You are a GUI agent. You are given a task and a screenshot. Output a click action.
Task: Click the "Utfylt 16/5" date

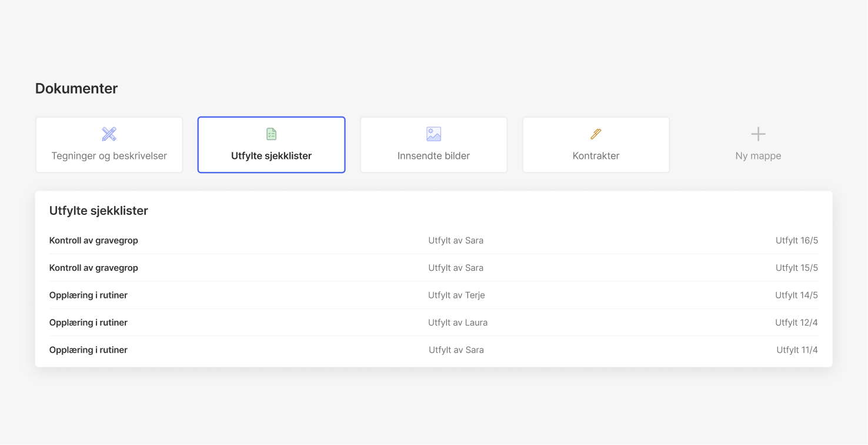[796, 240]
